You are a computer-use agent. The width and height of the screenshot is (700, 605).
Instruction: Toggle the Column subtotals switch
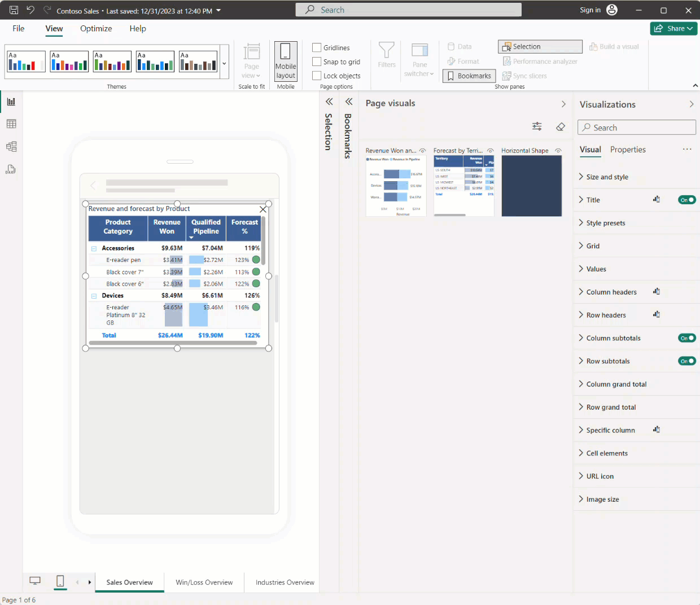pyautogui.click(x=687, y=338)
